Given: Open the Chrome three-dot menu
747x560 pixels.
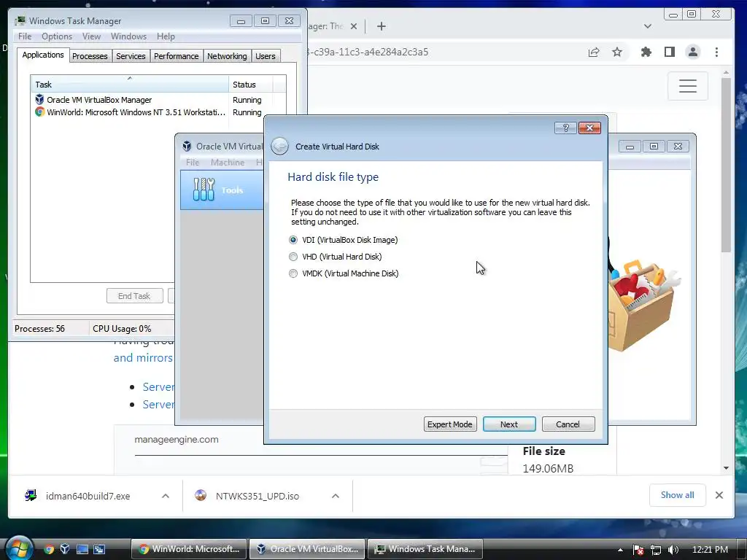Looking at the screenshot, I should [716, 52].
